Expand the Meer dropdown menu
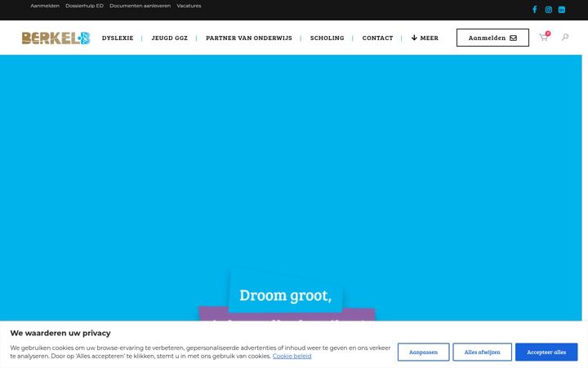Screen dimensions: 588x368 tap(425, 38)
